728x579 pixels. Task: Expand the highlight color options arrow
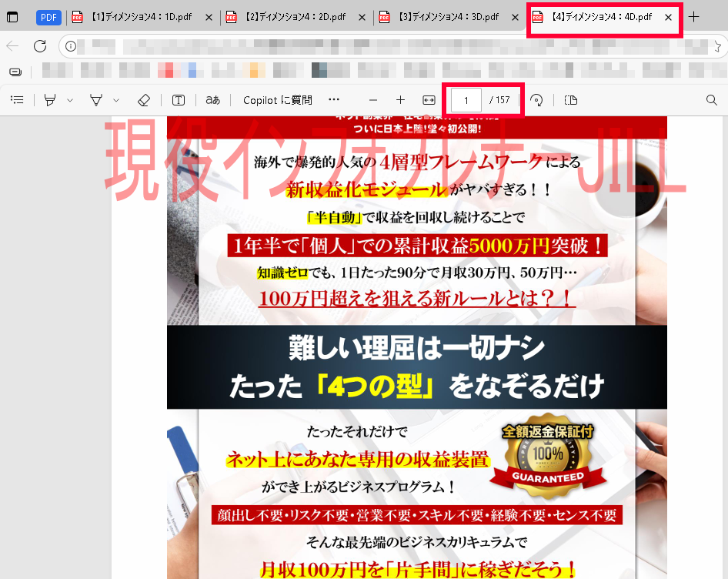tap(70, 100)
